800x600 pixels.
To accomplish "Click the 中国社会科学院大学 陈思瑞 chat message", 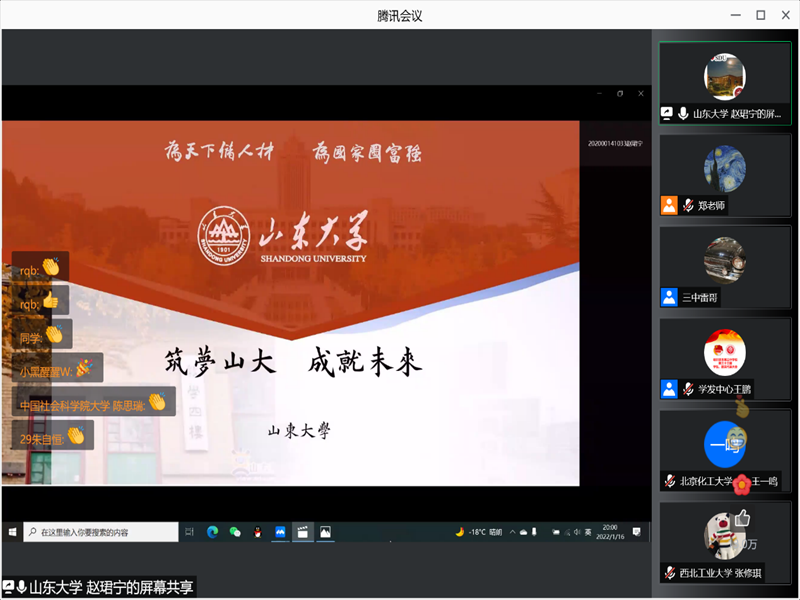I will [x=93, y=403].
